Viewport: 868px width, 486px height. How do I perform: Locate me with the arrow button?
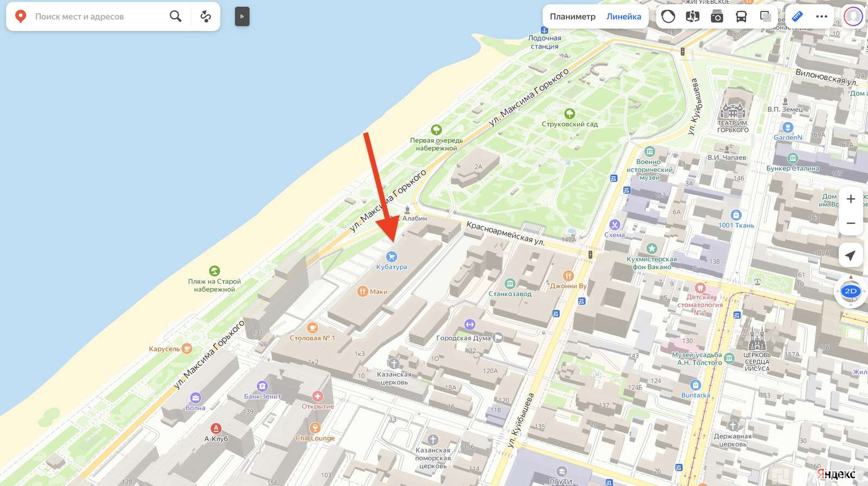pyautogui.click(x=851, y=255)
